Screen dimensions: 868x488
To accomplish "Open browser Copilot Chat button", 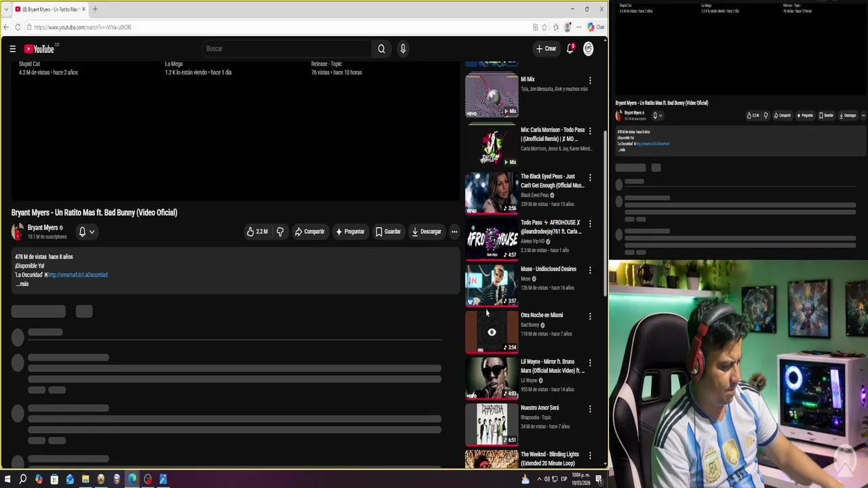I will pos(596,27).
